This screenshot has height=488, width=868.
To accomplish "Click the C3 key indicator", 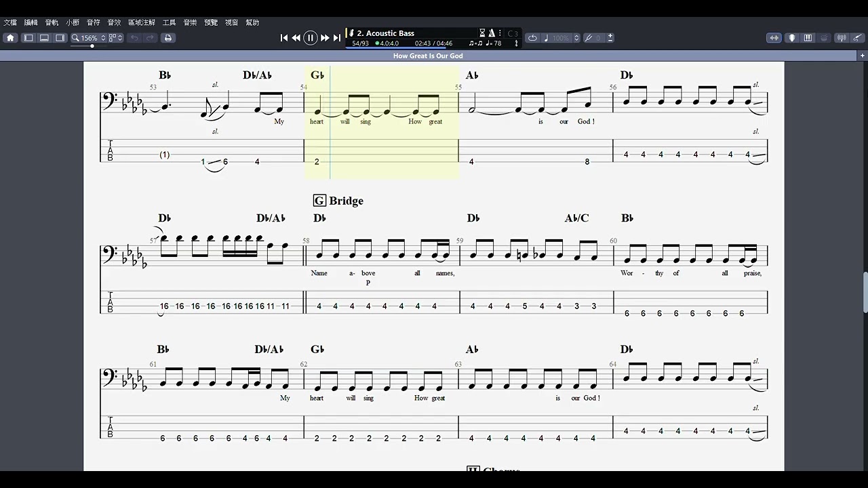I will click(513, 33).
